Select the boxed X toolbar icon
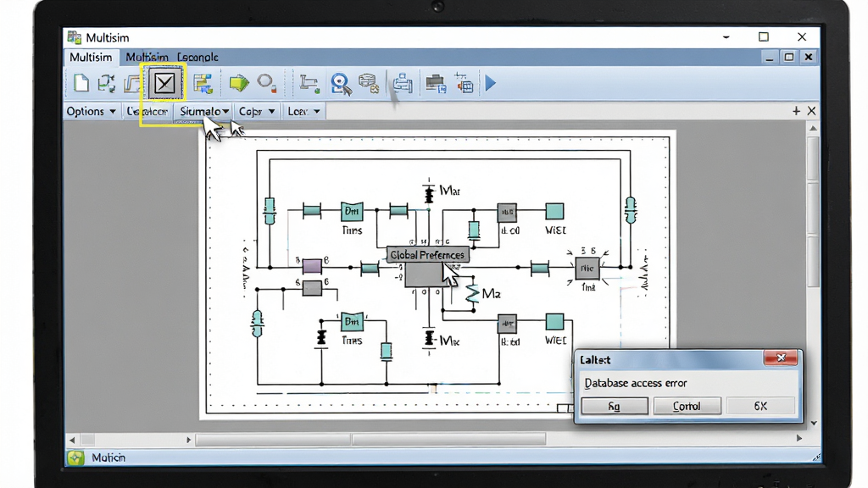Image resolution: width=868 pixels, height=488 pixels. pos(164,84)
